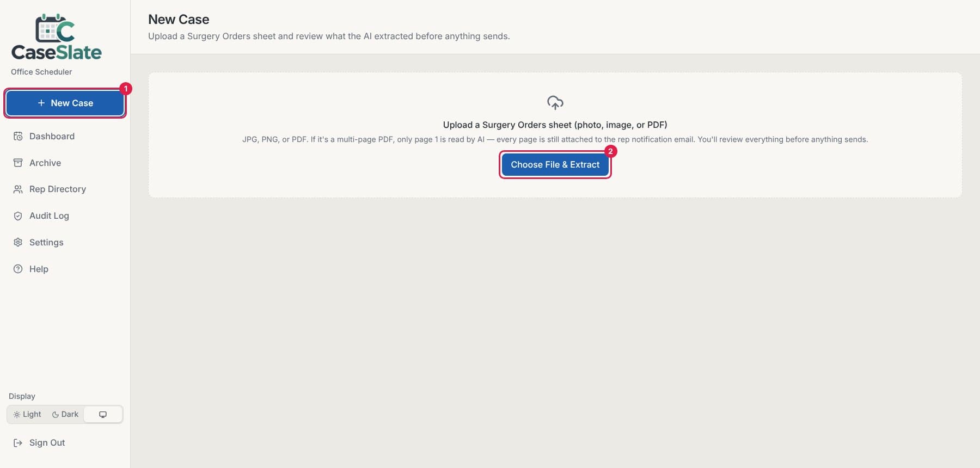Click the Help question mark icon
The height and width of the screenshot is (468, 980).
[18, 269]
